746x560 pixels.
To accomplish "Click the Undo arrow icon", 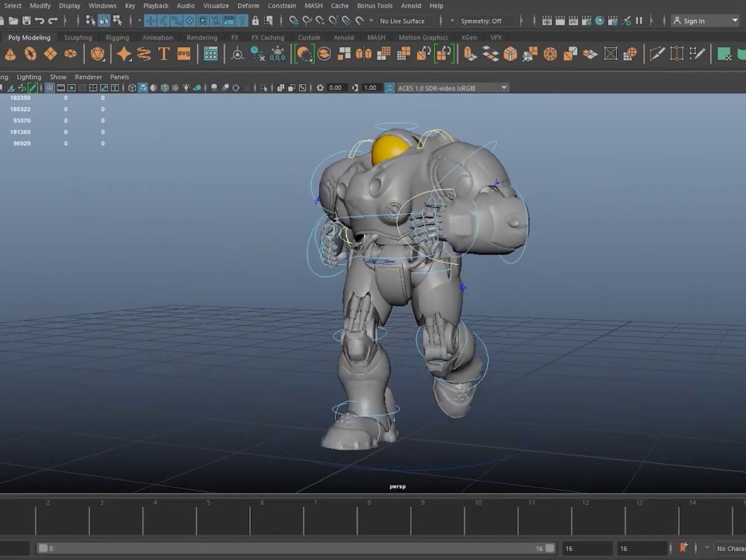I will tap(40, 21).
